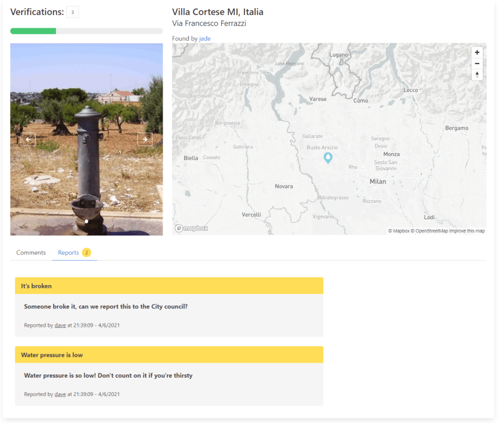
Task: Click the Milan label on map
Action: pyautogui.click(x=377, y=181)
